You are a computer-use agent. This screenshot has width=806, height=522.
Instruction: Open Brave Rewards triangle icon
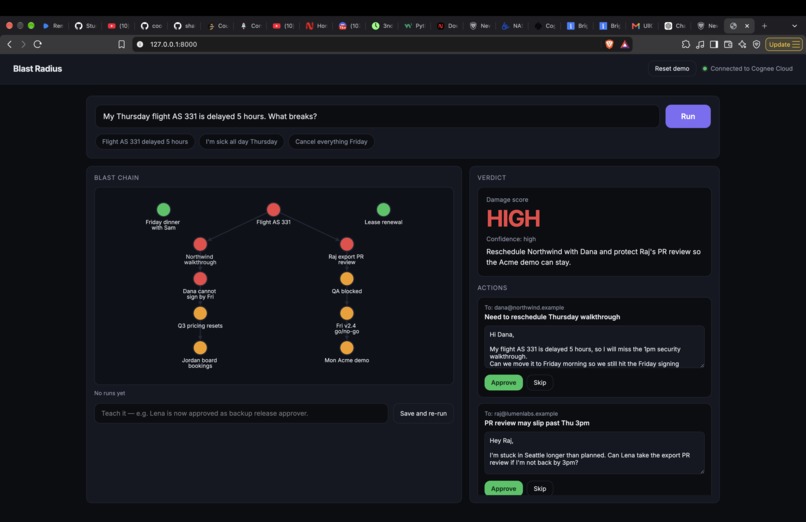pos(625,44)
